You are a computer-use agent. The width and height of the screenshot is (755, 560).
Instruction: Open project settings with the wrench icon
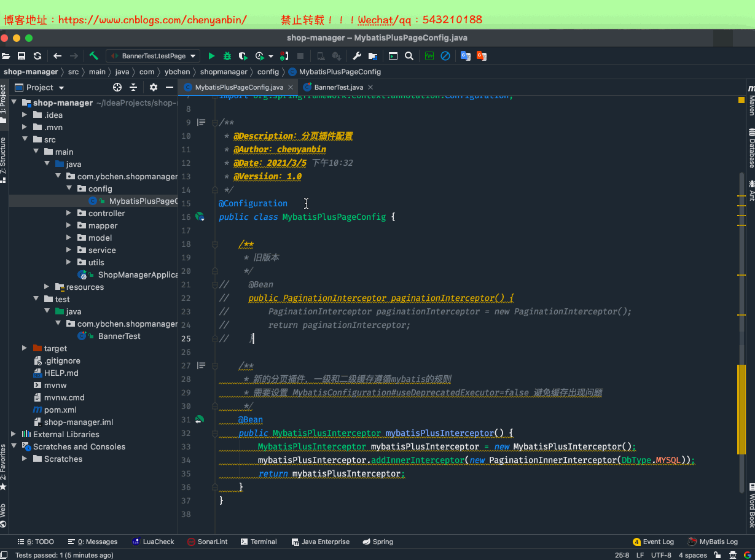pyautogui.click(x=357, y=56)
